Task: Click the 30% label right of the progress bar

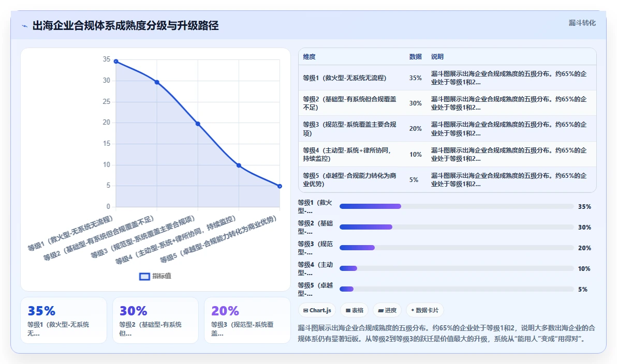Action: point(584,227)
